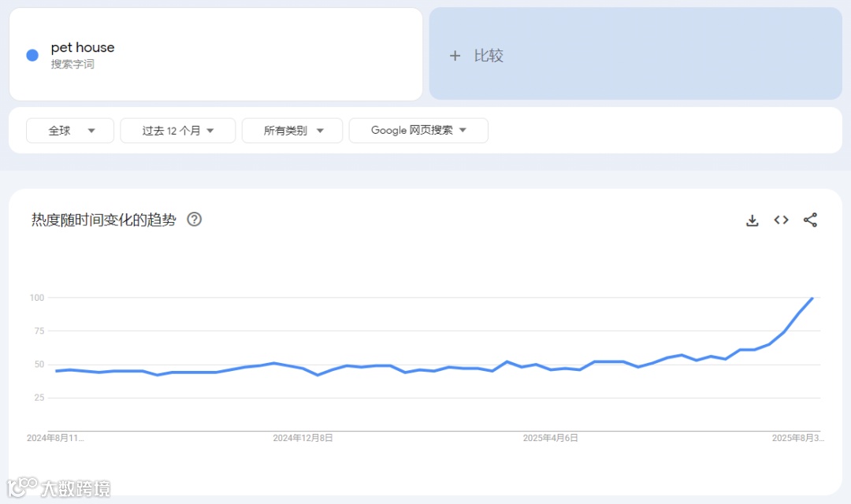This screenshot has width=851, height=504.
Task: Click the trend line start near 2024年8月11
Action: pyautogui.click(x=57, y=371)
